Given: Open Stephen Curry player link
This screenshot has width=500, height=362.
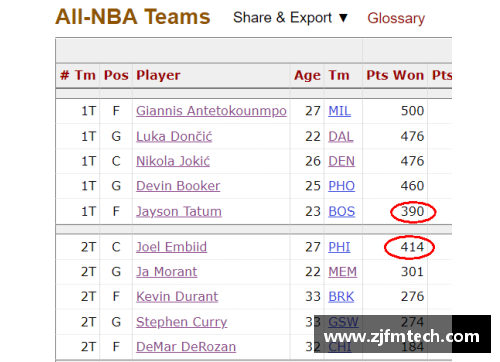Looking at the screenshot, I should click(182, 322).
